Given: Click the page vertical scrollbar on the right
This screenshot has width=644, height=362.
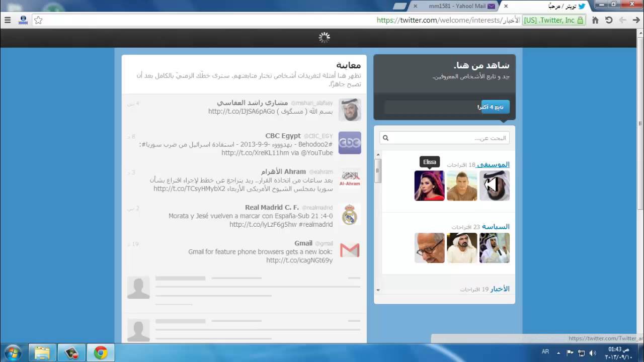Looking at the screenshot, I should [640, 123].
